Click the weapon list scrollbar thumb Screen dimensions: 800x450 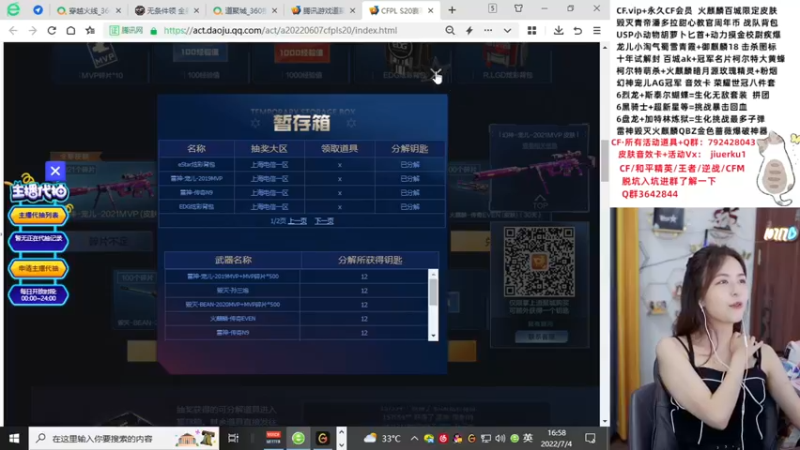[433, 292]
